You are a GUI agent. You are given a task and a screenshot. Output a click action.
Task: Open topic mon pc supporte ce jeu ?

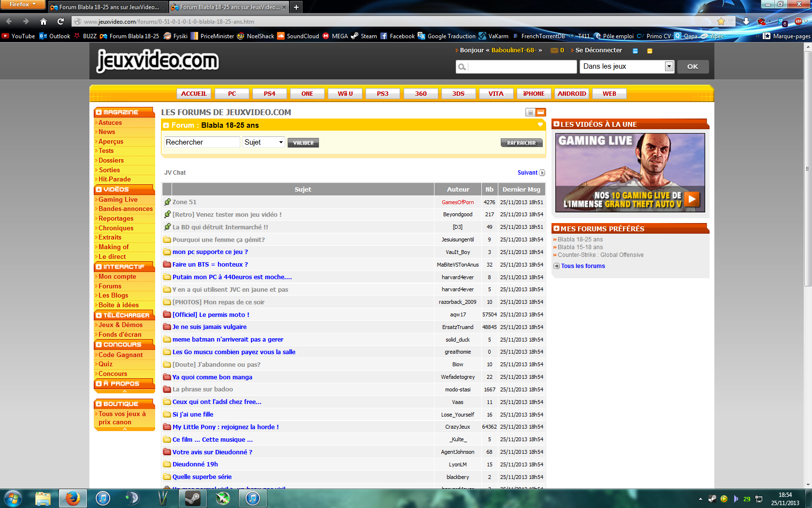210,252
